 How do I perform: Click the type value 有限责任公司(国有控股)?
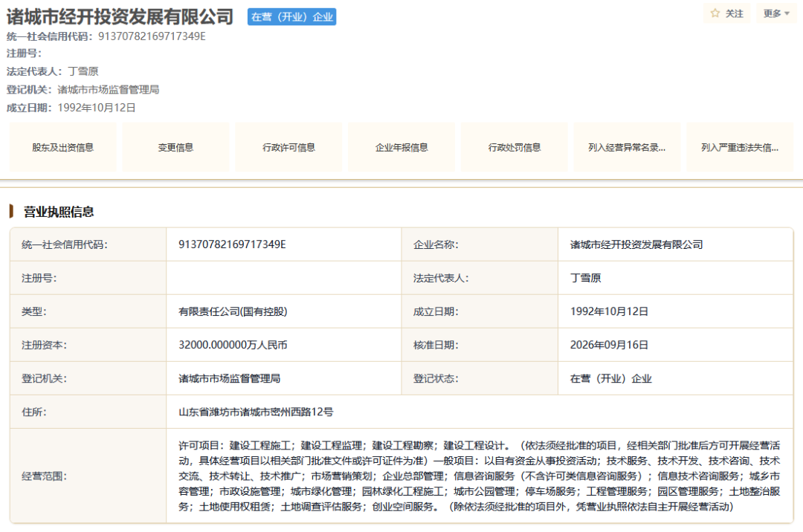233,311
